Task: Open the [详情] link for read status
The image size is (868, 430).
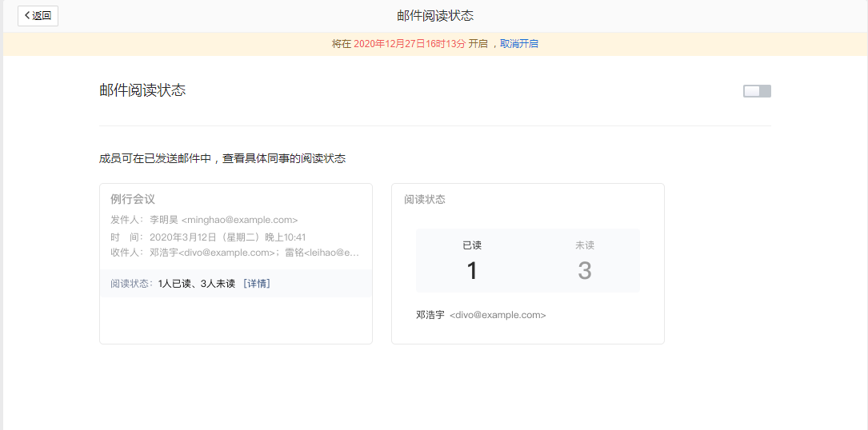Action: click(256, 284)
